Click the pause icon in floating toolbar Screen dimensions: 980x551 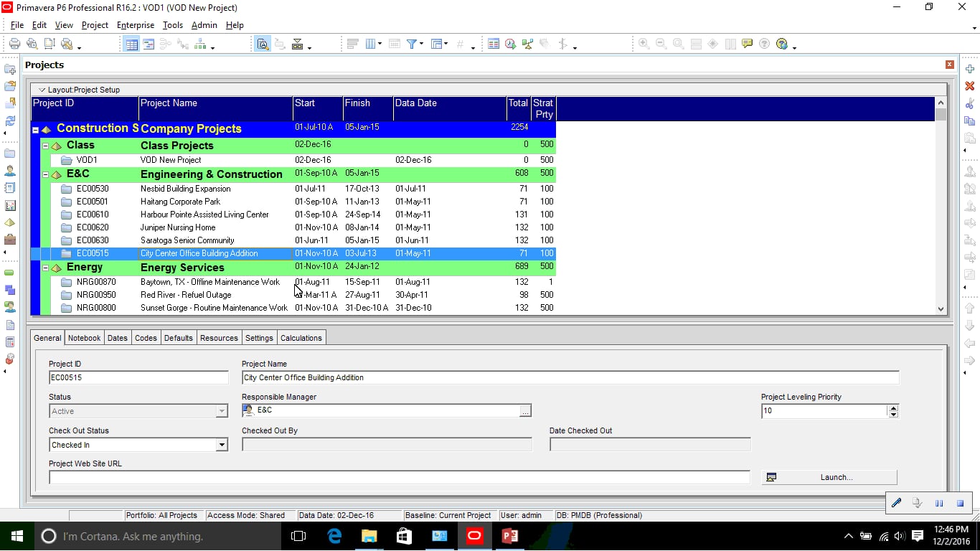939,503
